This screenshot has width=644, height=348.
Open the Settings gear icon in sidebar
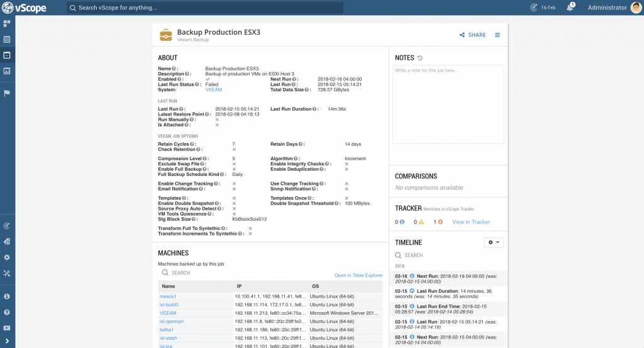(x=6, y=258)
